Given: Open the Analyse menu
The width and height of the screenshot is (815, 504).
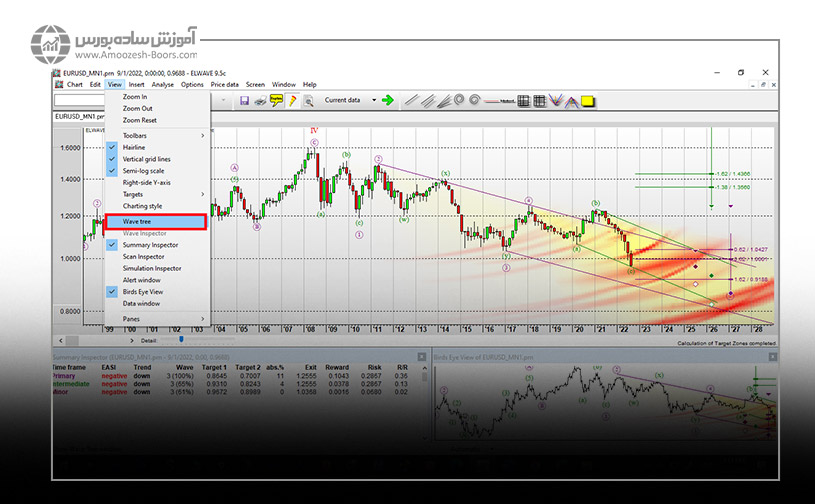Looking at the screenshot, I should point(162,84).
